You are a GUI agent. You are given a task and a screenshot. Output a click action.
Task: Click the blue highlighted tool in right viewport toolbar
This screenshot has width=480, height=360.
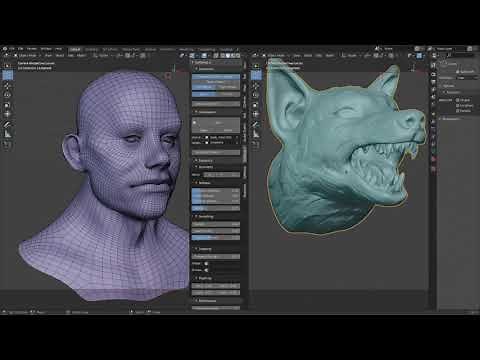coord(256,75)
